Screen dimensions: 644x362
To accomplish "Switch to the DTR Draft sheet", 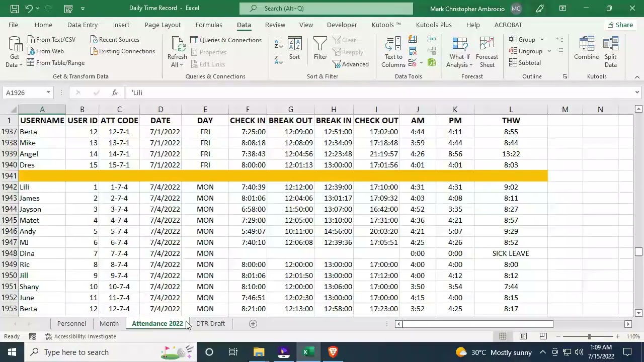I will 210,324.
